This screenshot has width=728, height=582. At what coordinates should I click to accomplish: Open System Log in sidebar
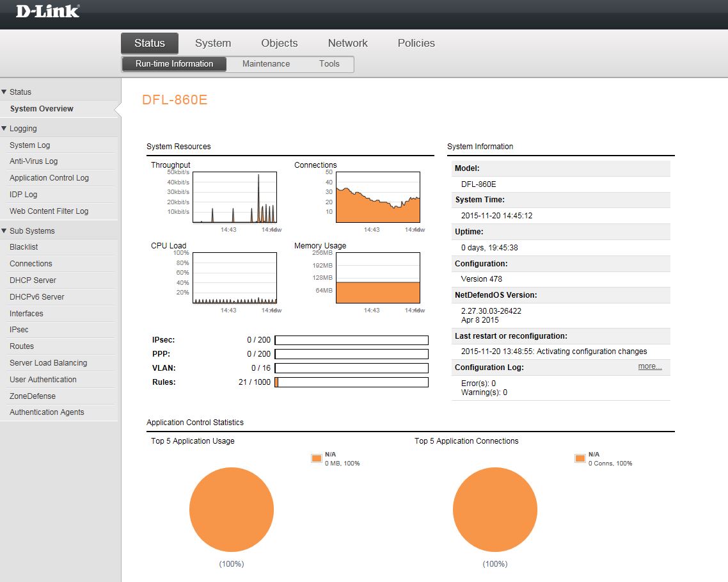tap(30, 145)
